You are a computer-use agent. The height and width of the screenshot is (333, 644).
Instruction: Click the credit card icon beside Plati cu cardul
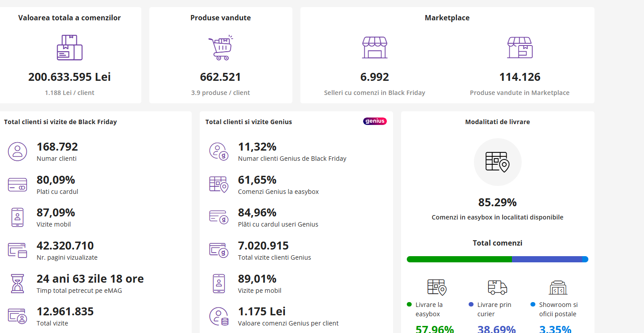point(18,185)
